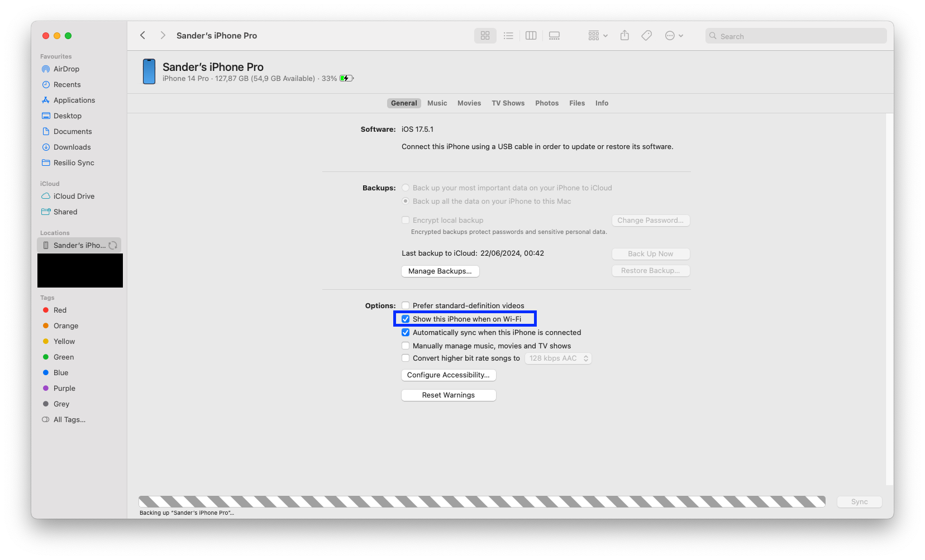Click the Change Password button
Screen dimensions: 925x560
(651, 221)
